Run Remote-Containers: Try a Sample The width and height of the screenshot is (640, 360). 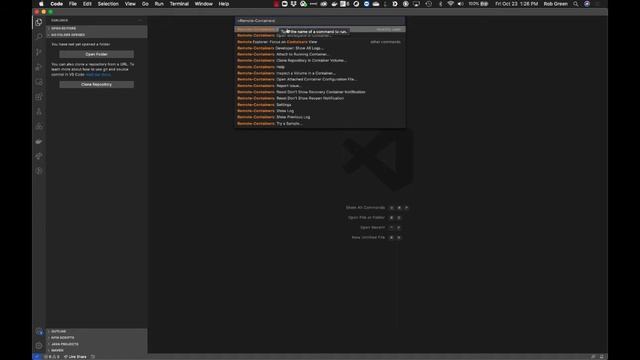click(320, 123)
